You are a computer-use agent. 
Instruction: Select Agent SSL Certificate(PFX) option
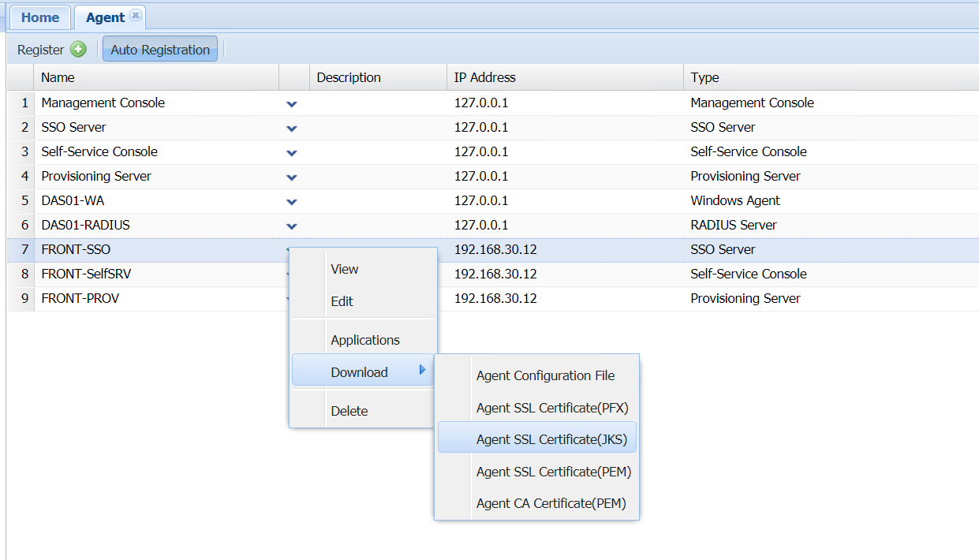point(552,408)
